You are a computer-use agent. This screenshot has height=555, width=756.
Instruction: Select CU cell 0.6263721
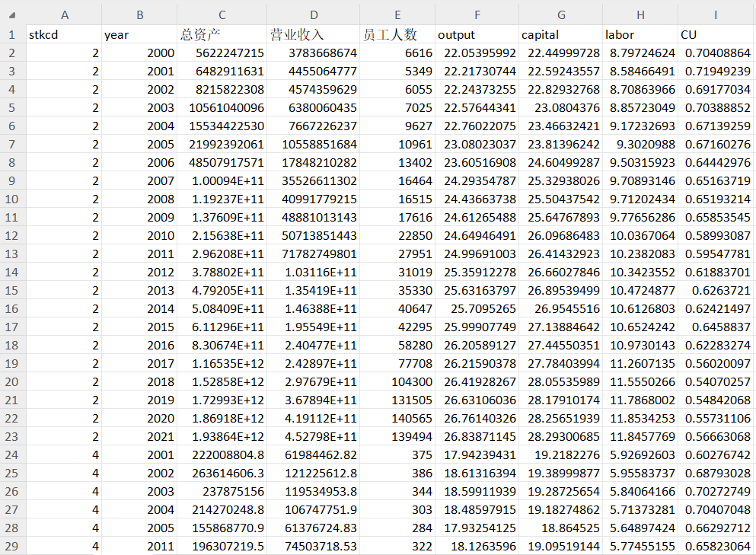[x=716, y=290]
